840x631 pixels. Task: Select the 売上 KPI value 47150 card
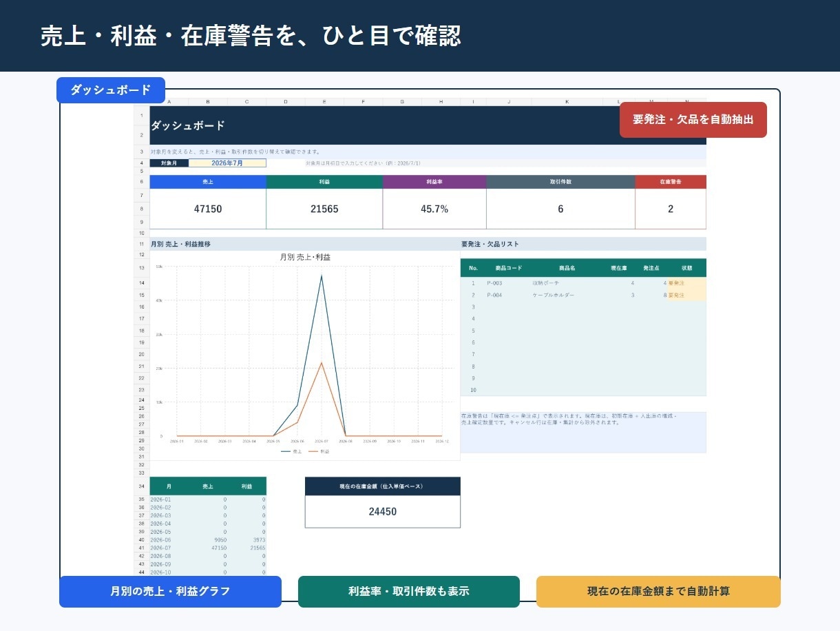pos(208,209)
